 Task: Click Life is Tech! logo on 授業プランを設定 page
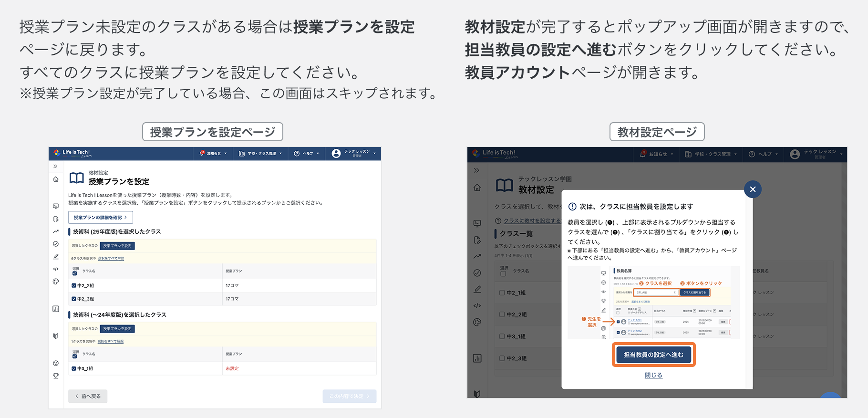point(72,153)
